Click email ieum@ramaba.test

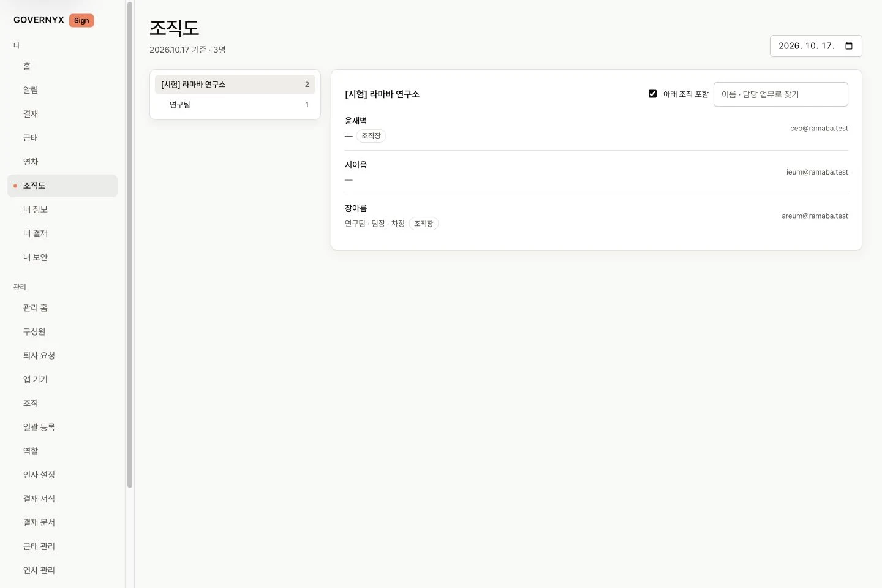(x=817, y=172)
